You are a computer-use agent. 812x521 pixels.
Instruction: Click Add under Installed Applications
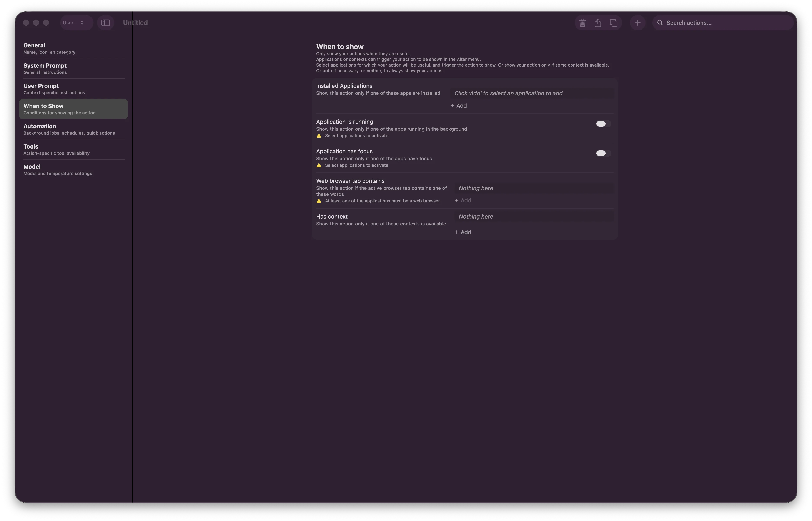click(458, 105)
